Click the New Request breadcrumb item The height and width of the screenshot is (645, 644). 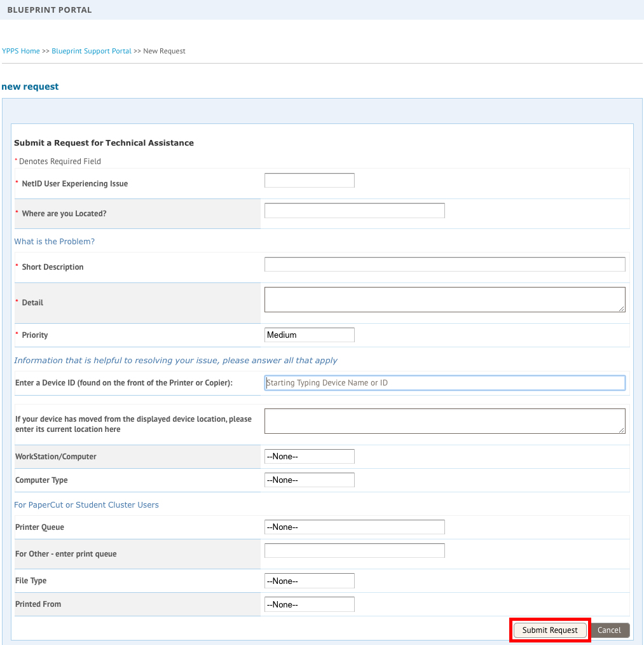[163, 50]
